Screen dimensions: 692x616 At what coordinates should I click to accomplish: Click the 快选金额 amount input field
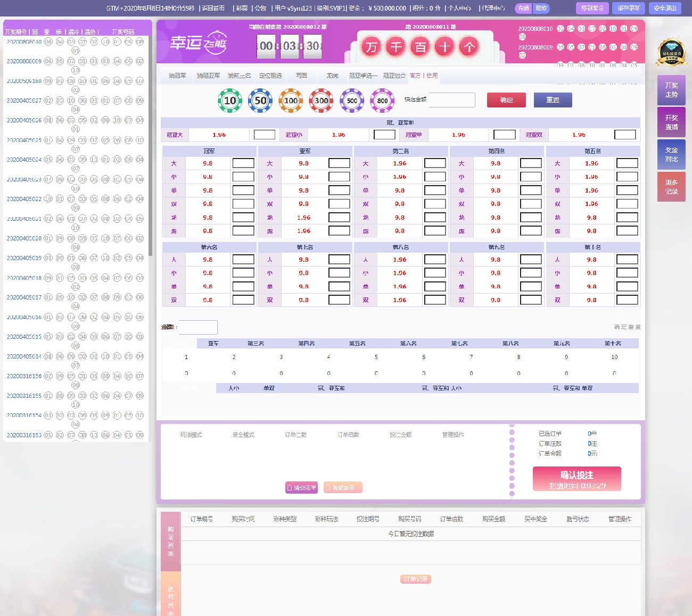pos(451,100)
